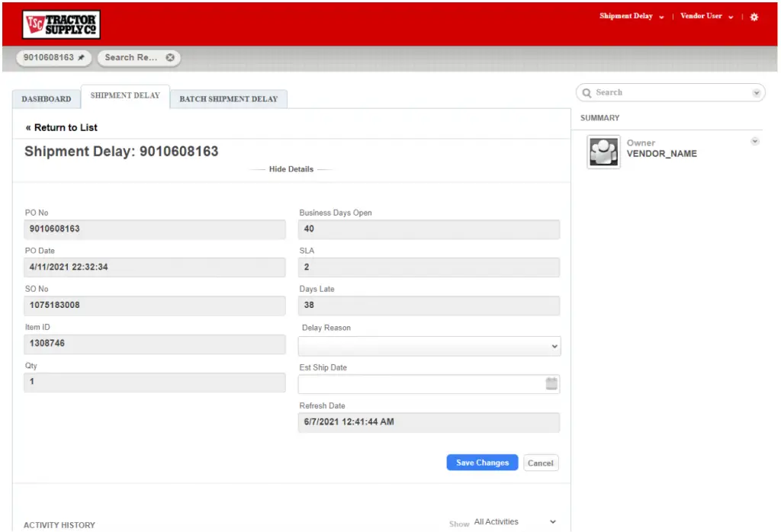
Task: Expand the Owner summary chevron
Action: tap(755, 141)
